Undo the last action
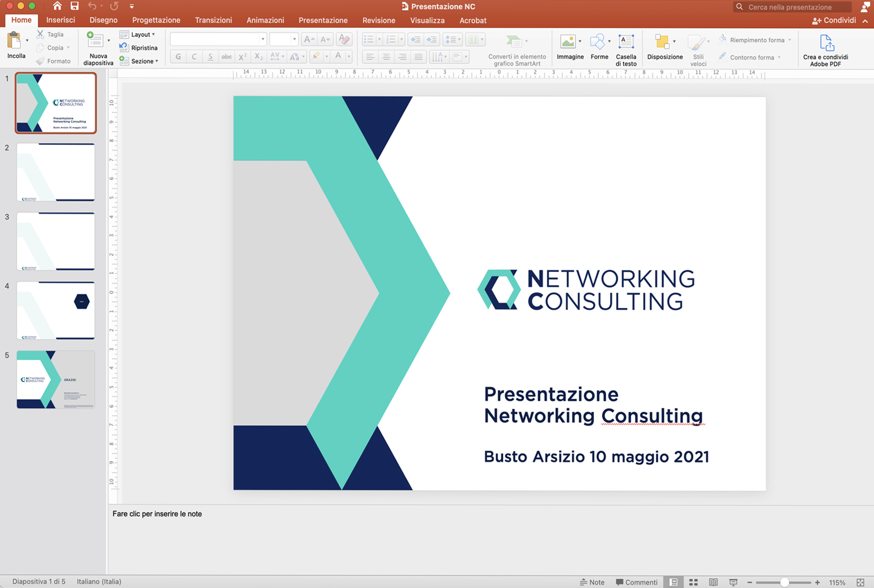This screenshot has height=588, width=874. click(92, 6)
